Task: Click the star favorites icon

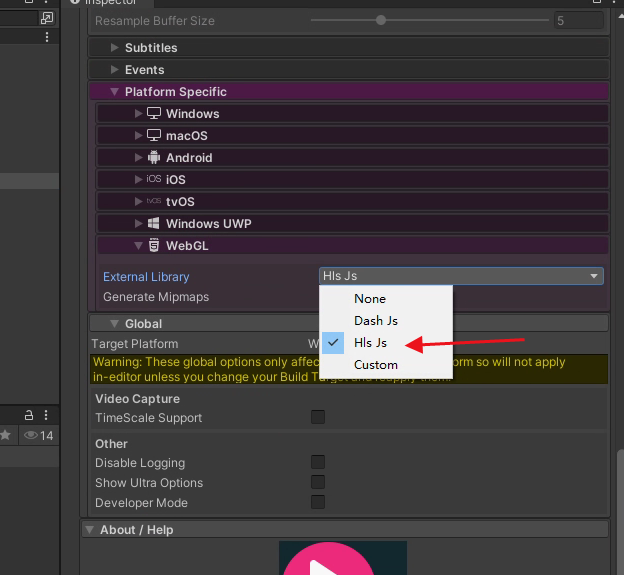Action: coord(6,435)
